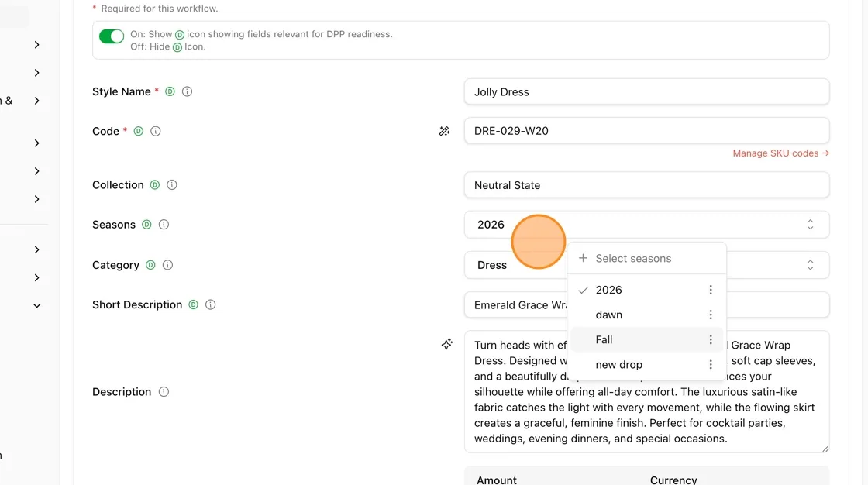Expand the first sidebar chevron item
Viewport: 868px width, 485px height.
coord(36,44)
